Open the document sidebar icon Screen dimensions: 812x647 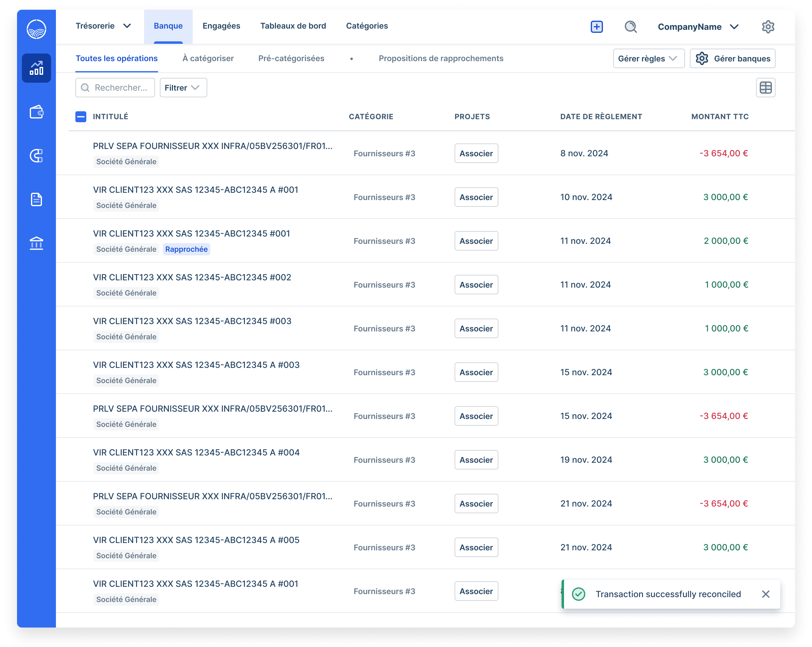point(36,199)
